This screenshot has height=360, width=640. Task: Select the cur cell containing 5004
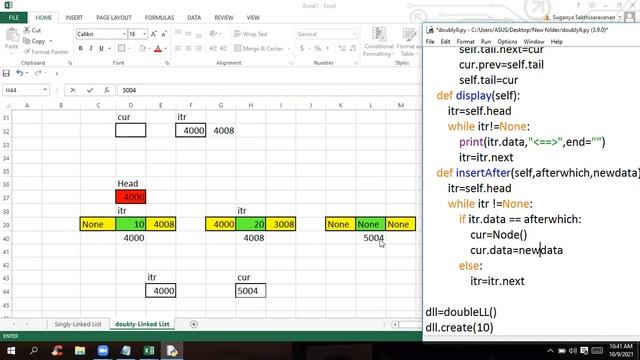(250, 291)
